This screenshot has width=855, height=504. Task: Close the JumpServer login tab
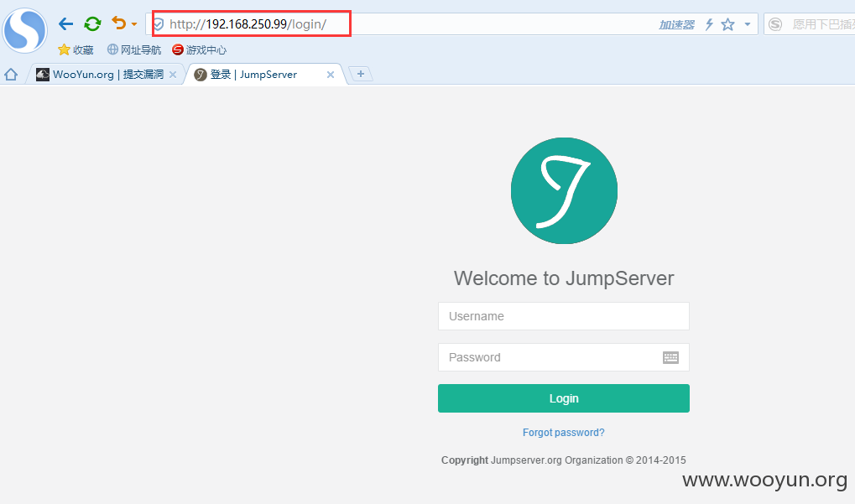tap(331, 75)
